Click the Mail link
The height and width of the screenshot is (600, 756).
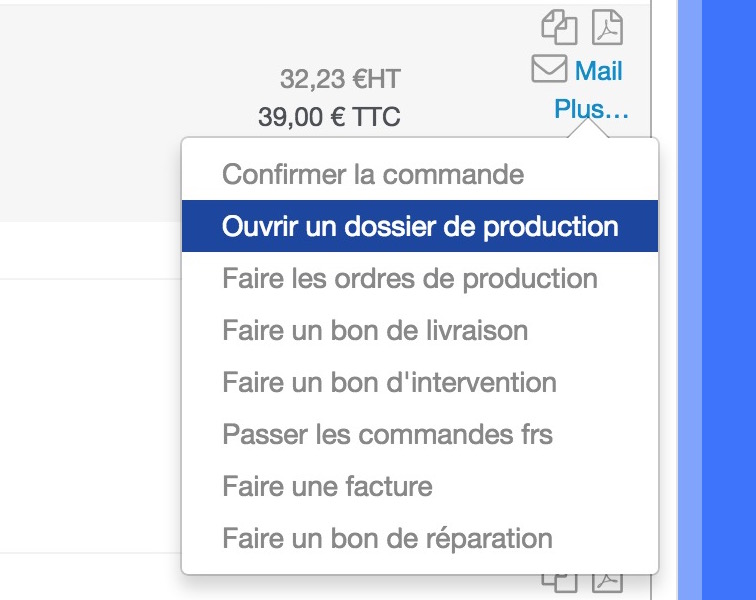point(598,70)
